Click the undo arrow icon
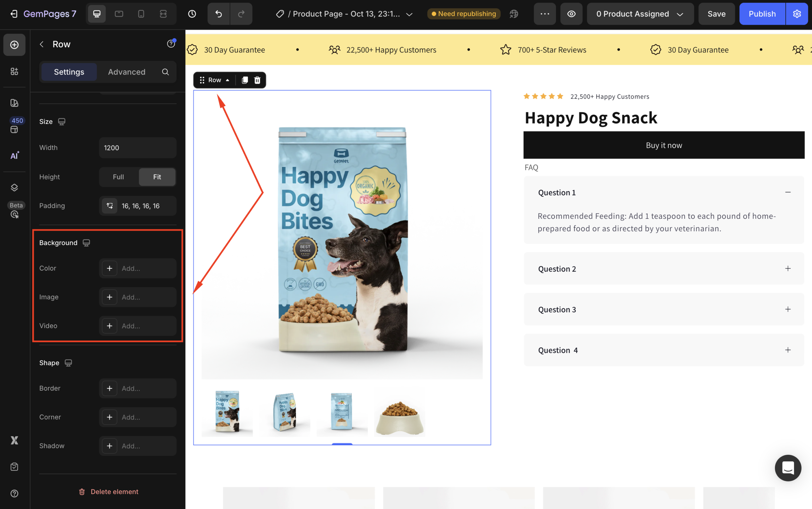Viewport: 812px width, 509px height. pyautogui.click(x=219, y=14)
